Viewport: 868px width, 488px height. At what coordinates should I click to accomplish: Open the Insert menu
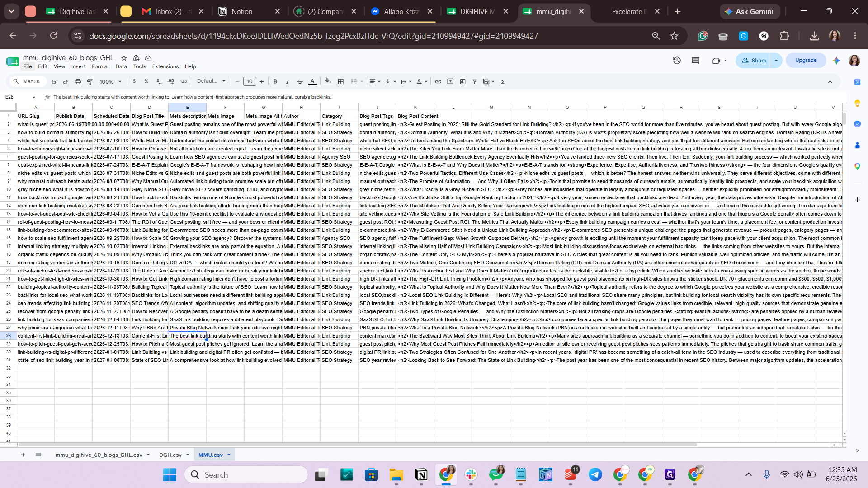78,66
